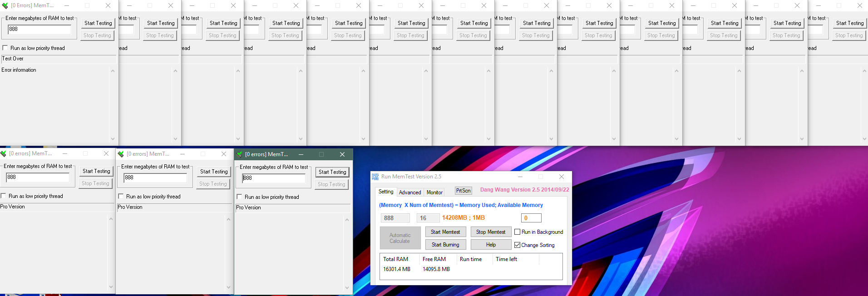Image resolution: width=868 pixels, height=296 pixels.
Task: Click the Free RAM column header
Action: (x=434, y=259)
